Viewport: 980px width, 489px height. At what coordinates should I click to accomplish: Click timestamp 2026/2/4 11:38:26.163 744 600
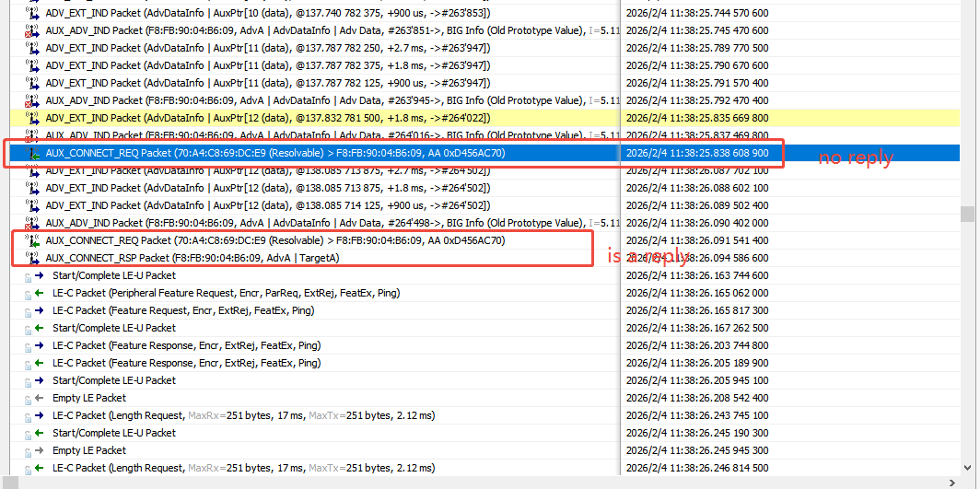click(x=697, y=275)
